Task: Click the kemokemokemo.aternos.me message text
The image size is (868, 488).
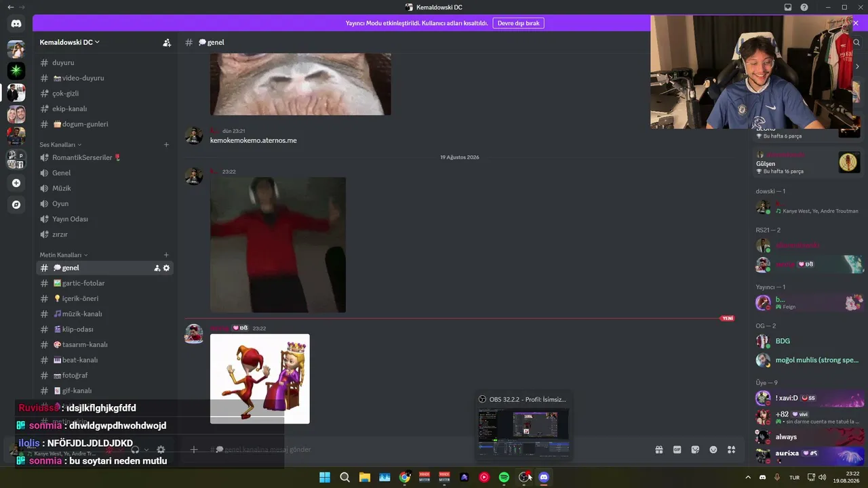Action: [x=254, y=140]
